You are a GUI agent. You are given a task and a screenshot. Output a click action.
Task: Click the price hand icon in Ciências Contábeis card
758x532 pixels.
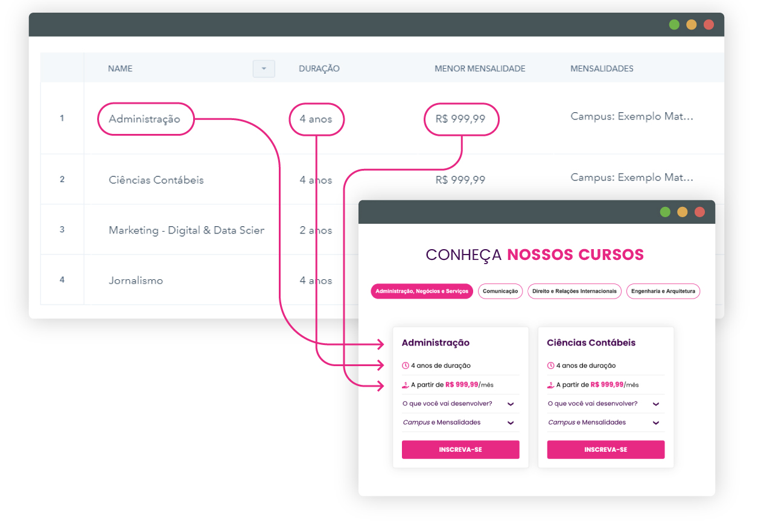pos(550,385)
